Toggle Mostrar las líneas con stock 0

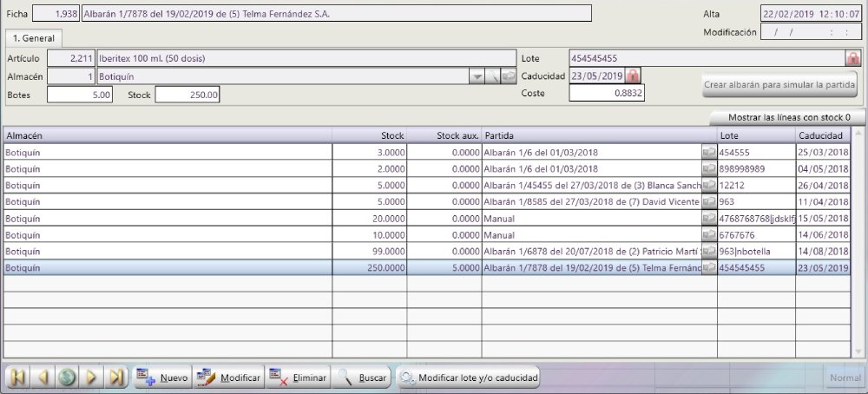point(788,117)
